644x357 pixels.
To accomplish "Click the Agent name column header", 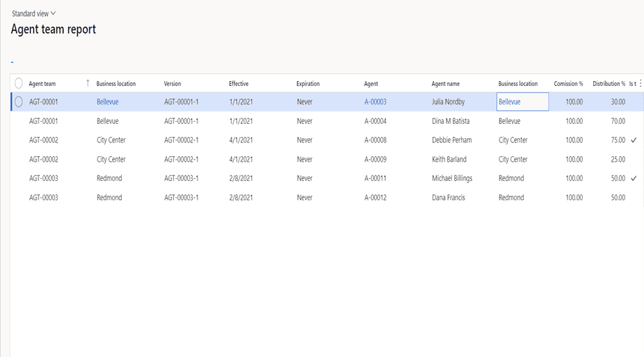I will click(446, 83).
